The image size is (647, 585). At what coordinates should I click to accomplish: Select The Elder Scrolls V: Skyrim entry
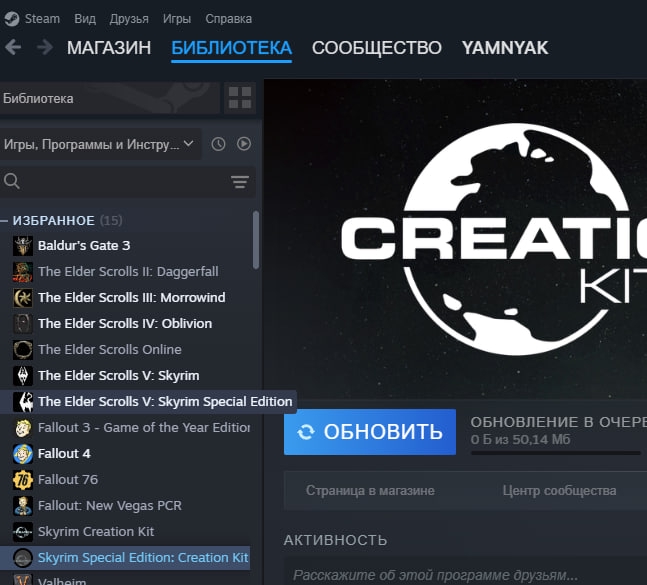click(x=119, y=376)
